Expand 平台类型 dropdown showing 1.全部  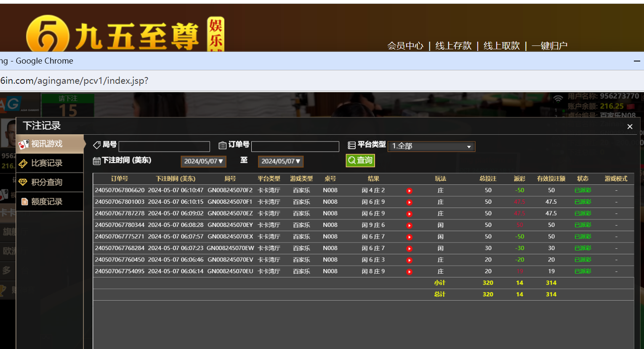coord(431,146)
